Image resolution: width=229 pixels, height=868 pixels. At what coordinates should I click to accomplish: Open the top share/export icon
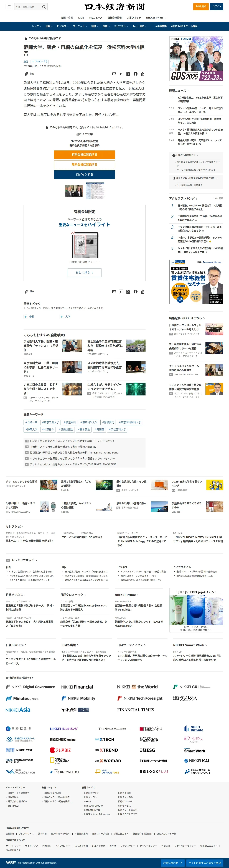click(143, 74)
